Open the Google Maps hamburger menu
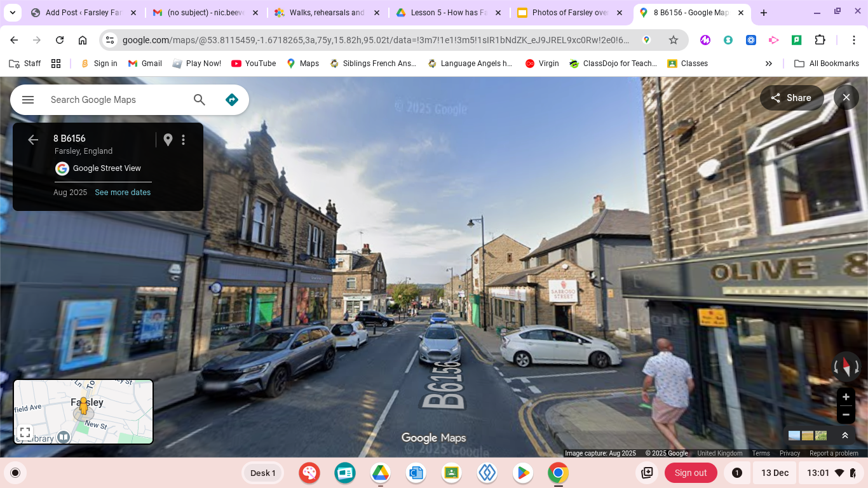Viewport: 868px width, 488px height. [27, 100]
